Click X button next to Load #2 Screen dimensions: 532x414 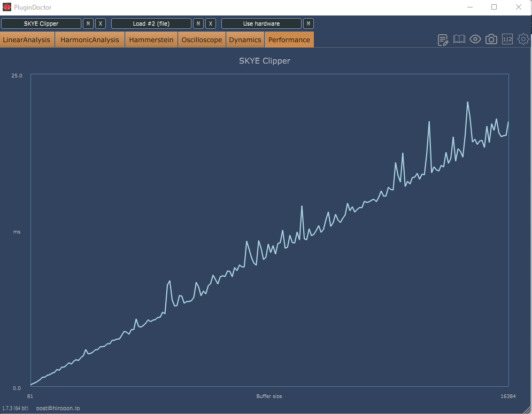[210, 24]
